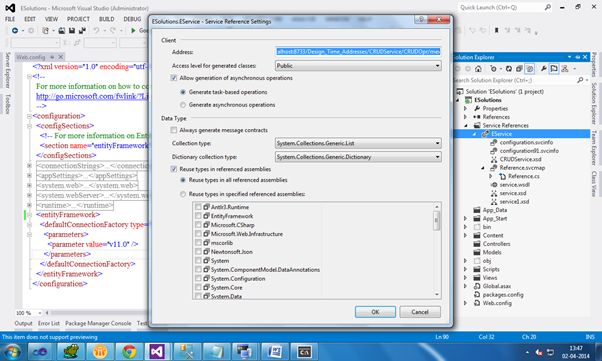Open Microsoft Word from the taskbar

pyautogui.click(x=275, y=351)
